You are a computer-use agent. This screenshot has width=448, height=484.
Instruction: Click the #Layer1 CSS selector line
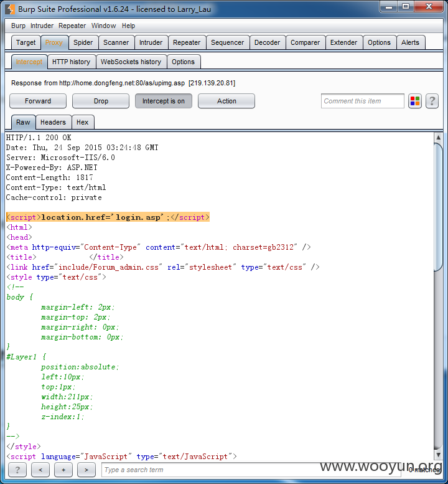click(27, 357)
